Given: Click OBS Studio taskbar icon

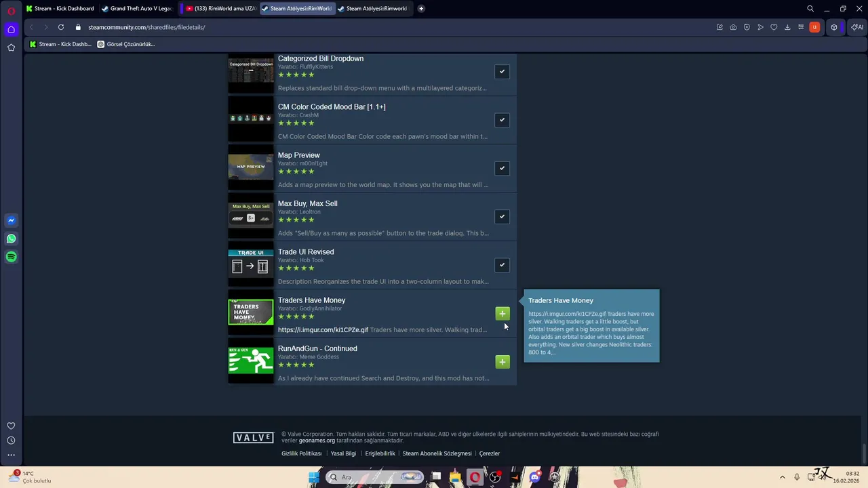Looking at the screenshot, I should pyautogui.click(x=495, y=477).
